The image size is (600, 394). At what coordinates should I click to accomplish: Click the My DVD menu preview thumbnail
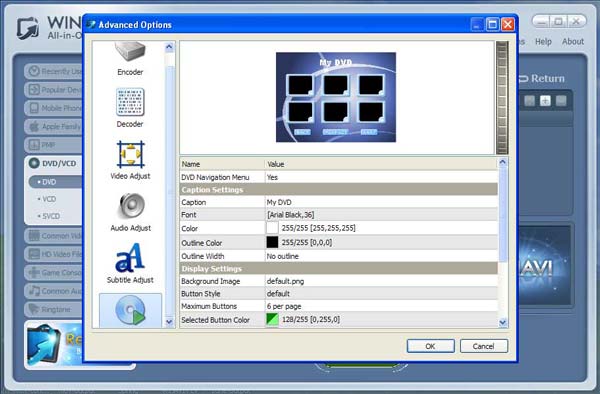click(336, 97)
